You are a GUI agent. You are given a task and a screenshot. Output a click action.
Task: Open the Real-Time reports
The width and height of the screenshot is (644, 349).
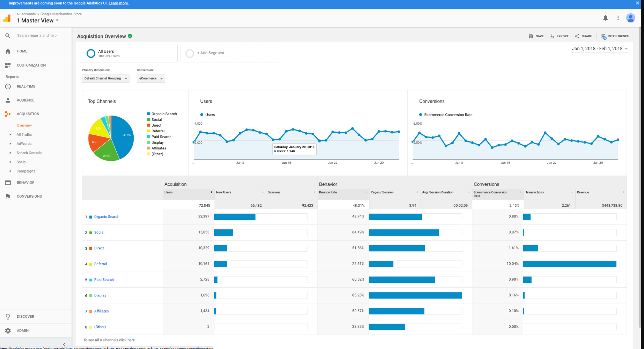click(26, 87)
